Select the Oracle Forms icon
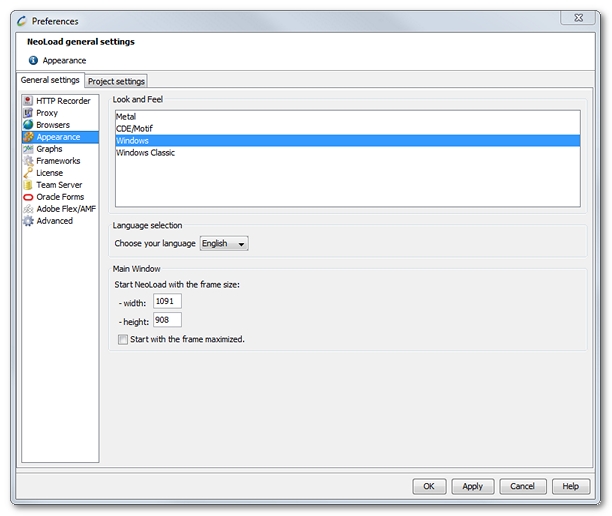 coord(28,197)
